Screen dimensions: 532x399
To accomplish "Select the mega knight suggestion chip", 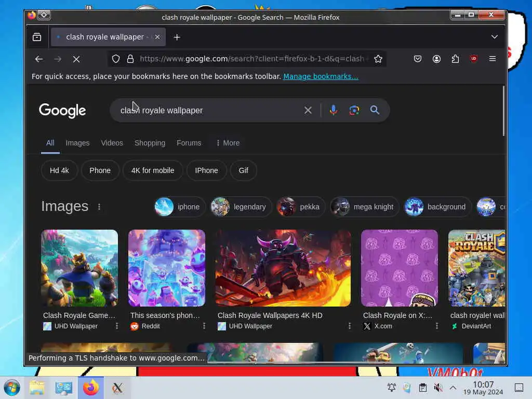I will pos(364,207).
